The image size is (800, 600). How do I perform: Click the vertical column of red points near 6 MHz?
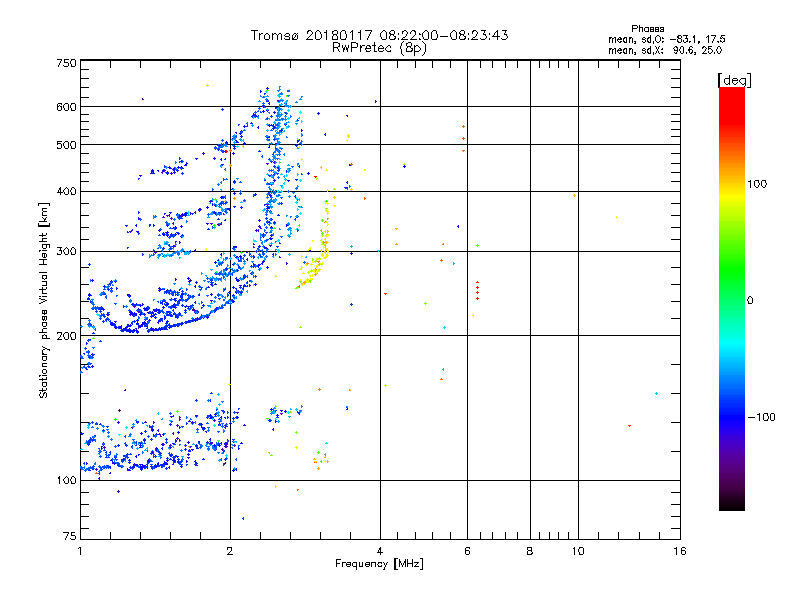coord(478,290)
